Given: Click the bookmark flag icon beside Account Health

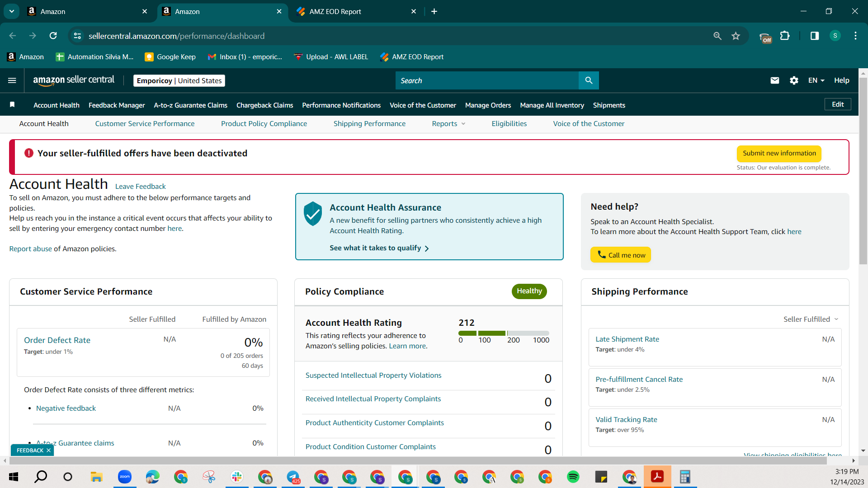Looking at the screenshot, I should pos(12,105).
